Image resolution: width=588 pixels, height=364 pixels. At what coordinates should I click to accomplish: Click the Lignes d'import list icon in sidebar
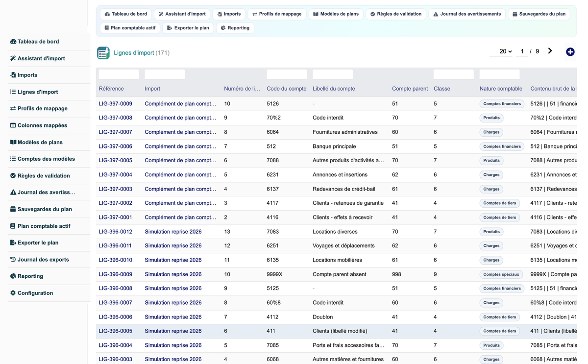click(x=13, y=92)
